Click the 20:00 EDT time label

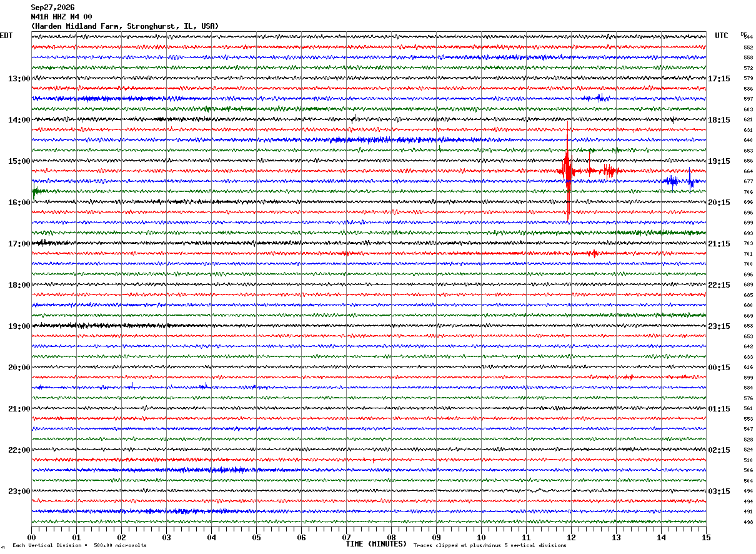tap(19, 368)
